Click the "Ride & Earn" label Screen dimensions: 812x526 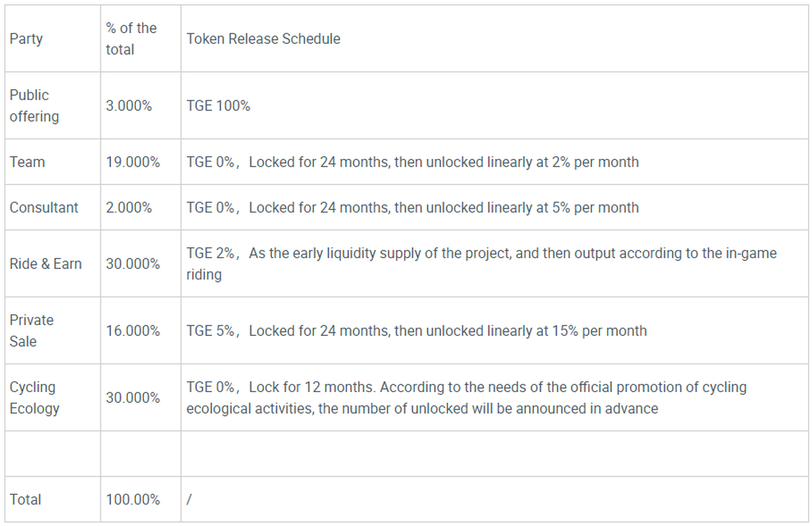pyautogui.click(x=45, y=264)
